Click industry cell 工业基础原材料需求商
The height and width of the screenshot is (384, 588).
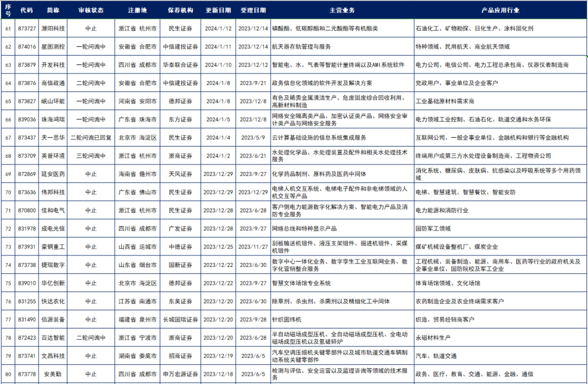(x=445, y=101)
